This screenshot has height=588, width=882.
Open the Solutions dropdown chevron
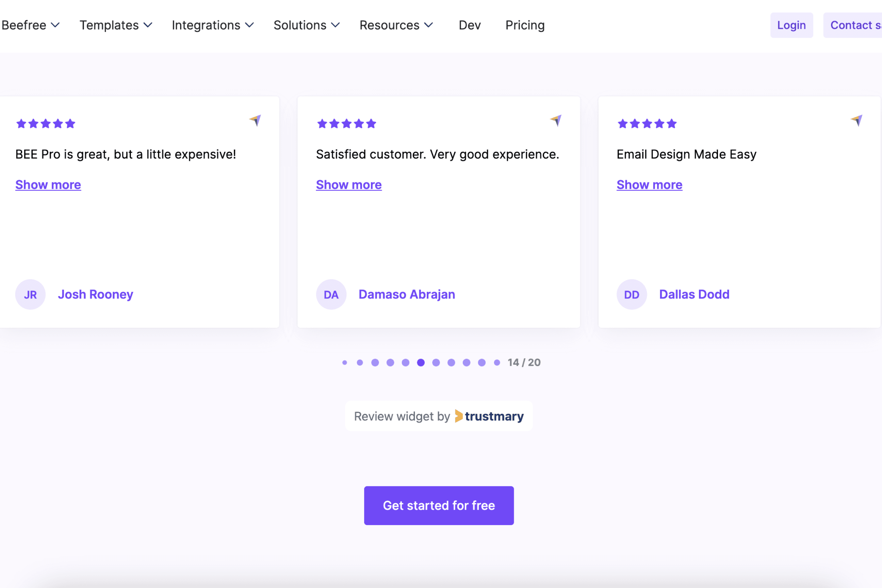tap(336, 25)
